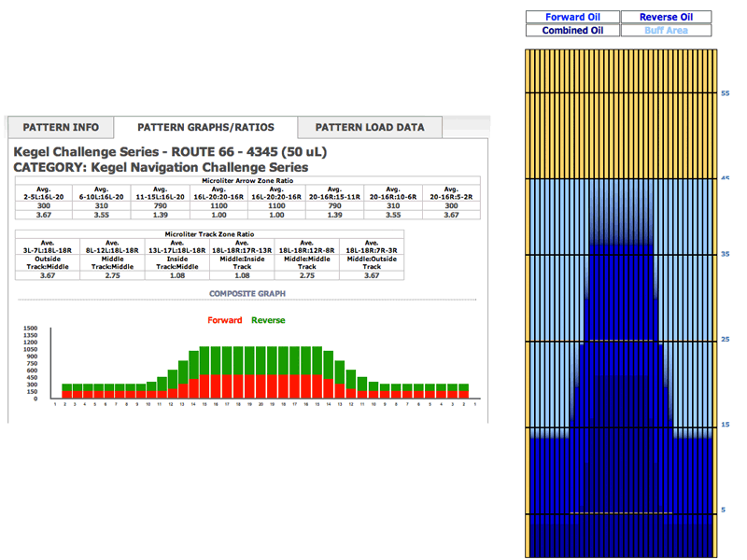Select the 'Avg. 6-10L:16L-20' column header
Viewport: 747px width, 560px height.
point(102,193)
